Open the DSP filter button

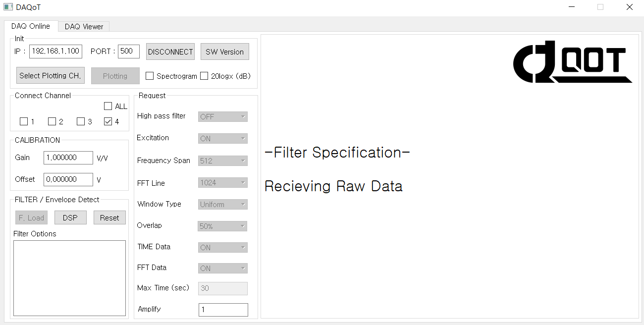coord(70,217)
